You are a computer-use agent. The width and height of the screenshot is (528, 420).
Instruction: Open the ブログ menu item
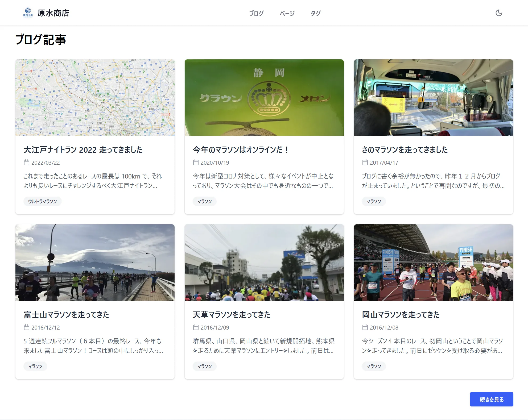[256, 13]
